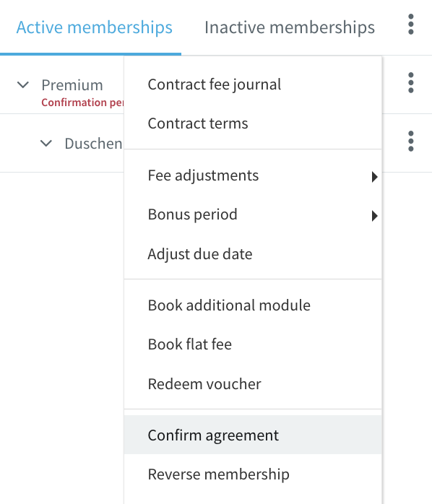Collapse the Premium membership chevron
Viewport: 432px width, 504px height.
tap(23, 85)
